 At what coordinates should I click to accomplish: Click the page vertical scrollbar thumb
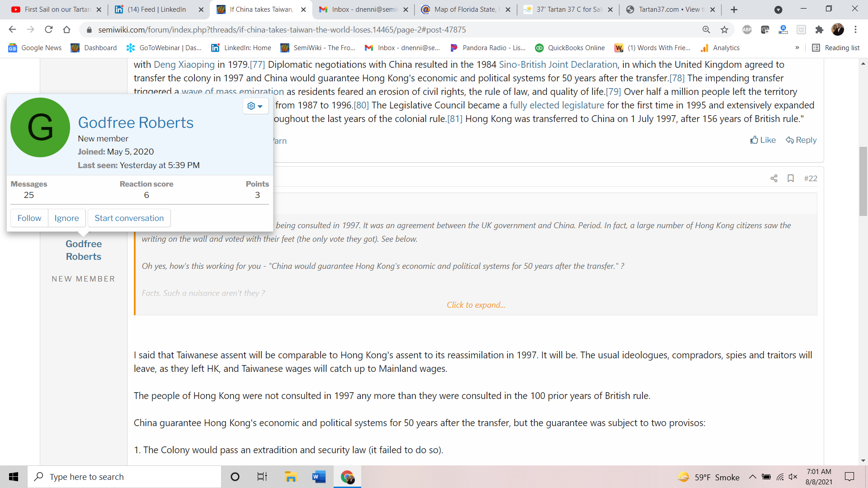(x=863, y=181)
